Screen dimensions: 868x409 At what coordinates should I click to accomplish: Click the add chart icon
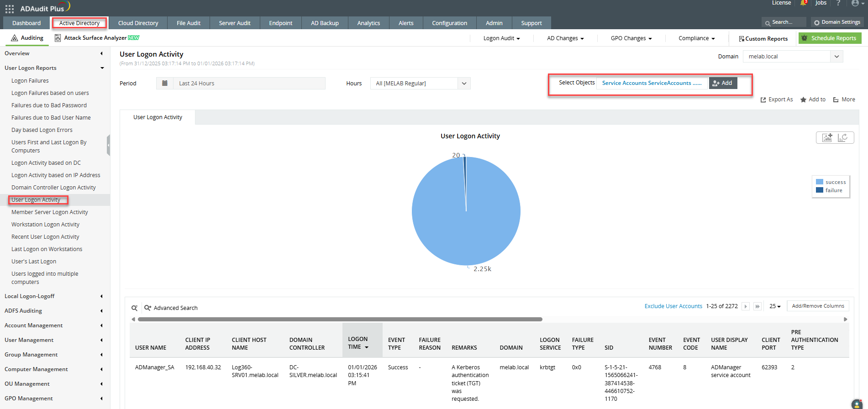pos(827,137)
